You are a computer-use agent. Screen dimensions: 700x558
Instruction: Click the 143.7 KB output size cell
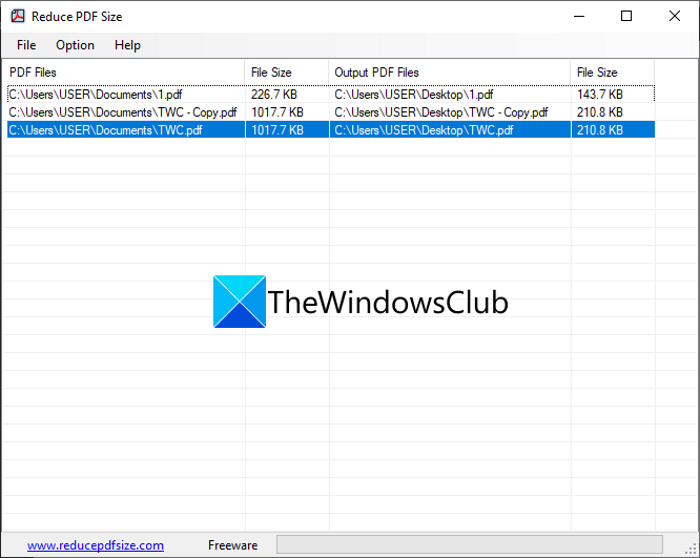click(613, 94)
